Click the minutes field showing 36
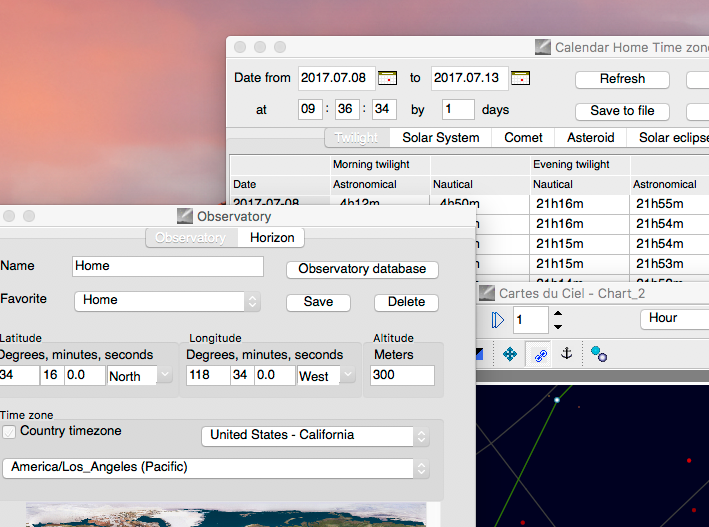This screenshot has height=527, width=709. pos(347,109)
